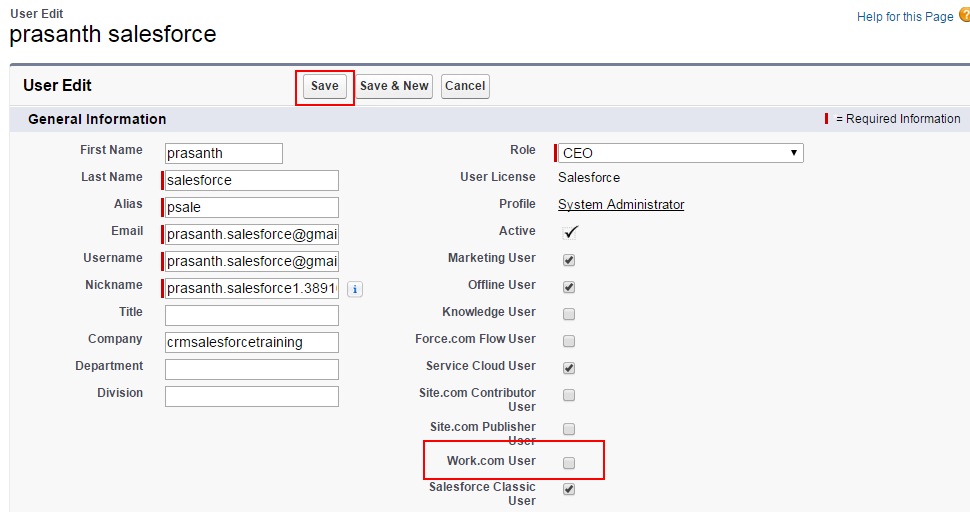
Task: Click the Company input field
Action: click(252, 343)
